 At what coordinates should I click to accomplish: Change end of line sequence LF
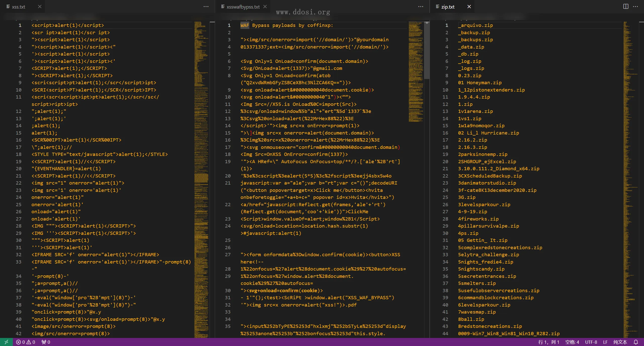[605, 342]
